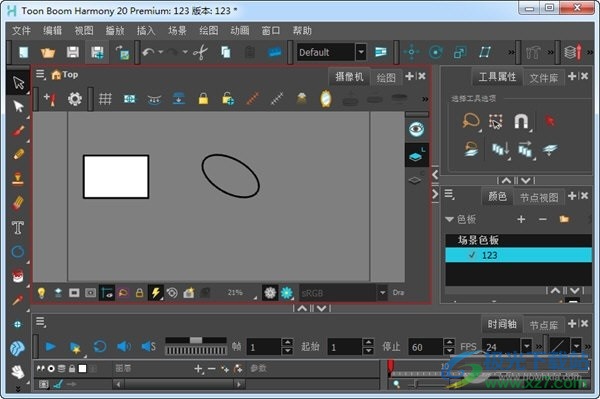Open the undo history dropdown arrow
The image size is (600, 399).
click(x=161, y=52)
